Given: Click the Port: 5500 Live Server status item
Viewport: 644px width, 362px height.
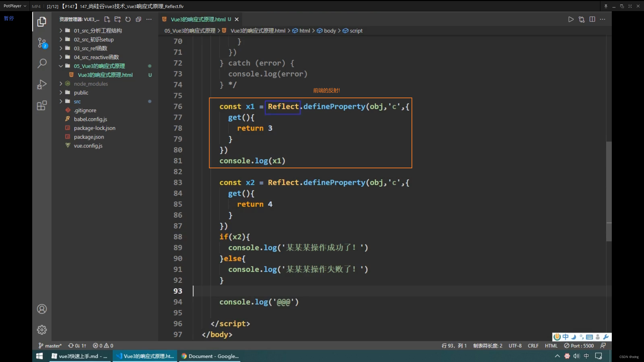Looking at the screenshot, I should [x=579, y=346].
